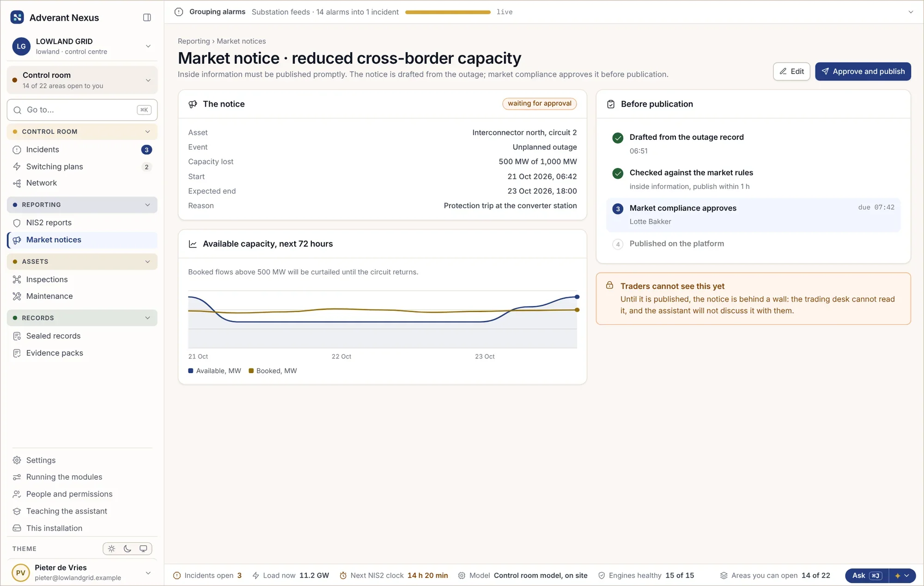Collapse the CONTROL ROOM section
This screenshot has height=586, width=924.
click(82, 132)
